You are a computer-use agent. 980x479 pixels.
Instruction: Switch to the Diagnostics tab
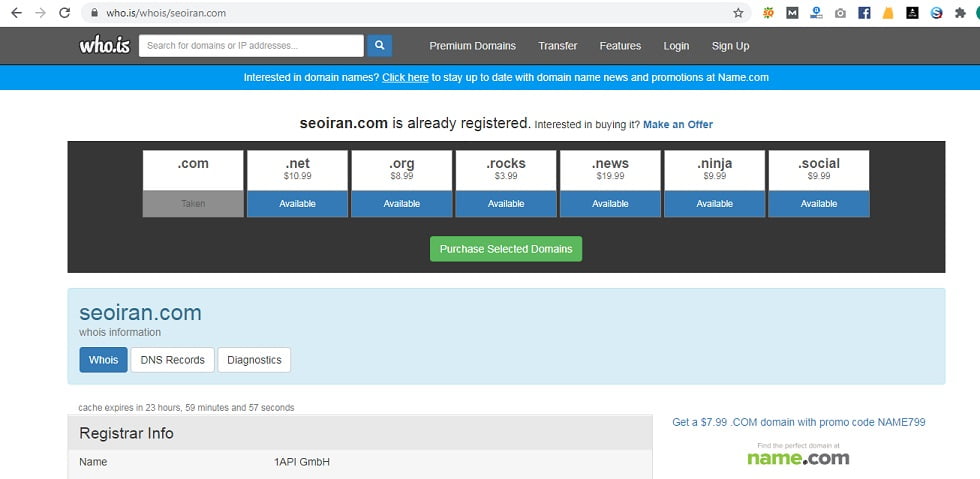pos(254,360)
